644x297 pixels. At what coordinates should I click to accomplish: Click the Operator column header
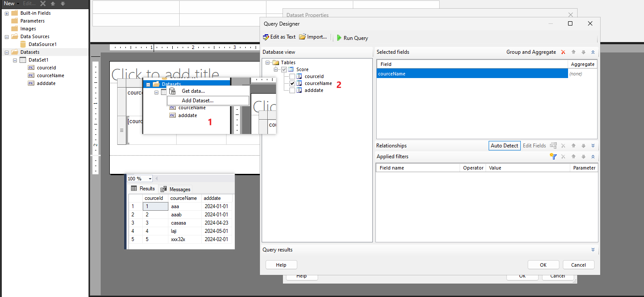(473, 168)
